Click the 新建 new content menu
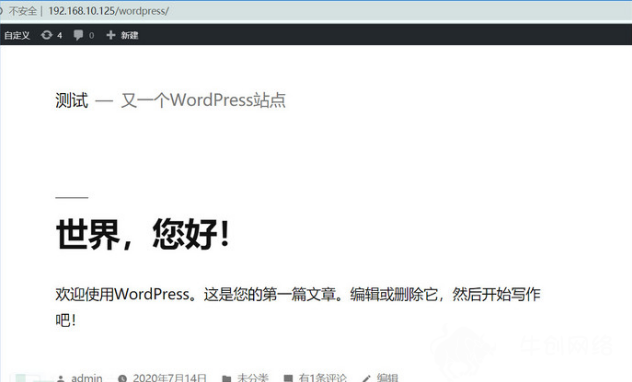 (x=129, y=35)
